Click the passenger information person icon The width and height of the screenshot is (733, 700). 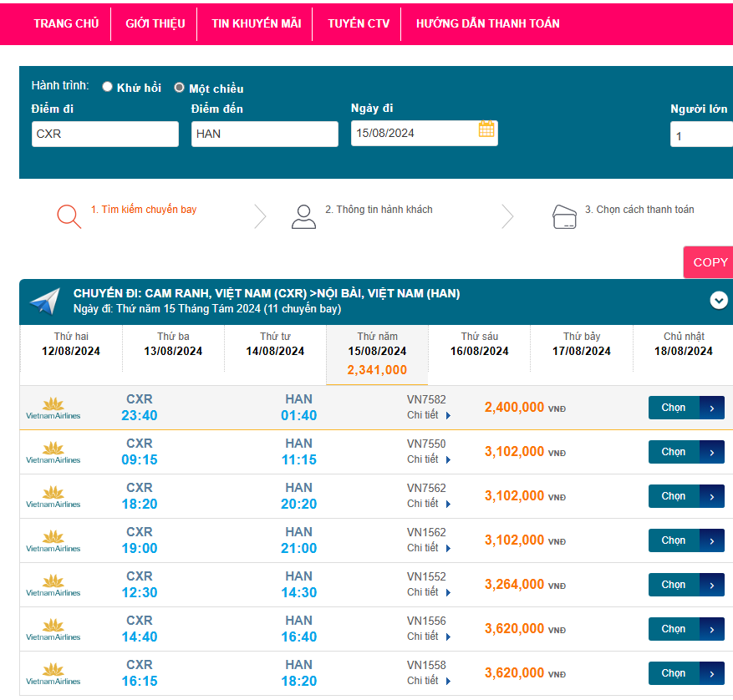pyautogui.click(x=303, y=216)
